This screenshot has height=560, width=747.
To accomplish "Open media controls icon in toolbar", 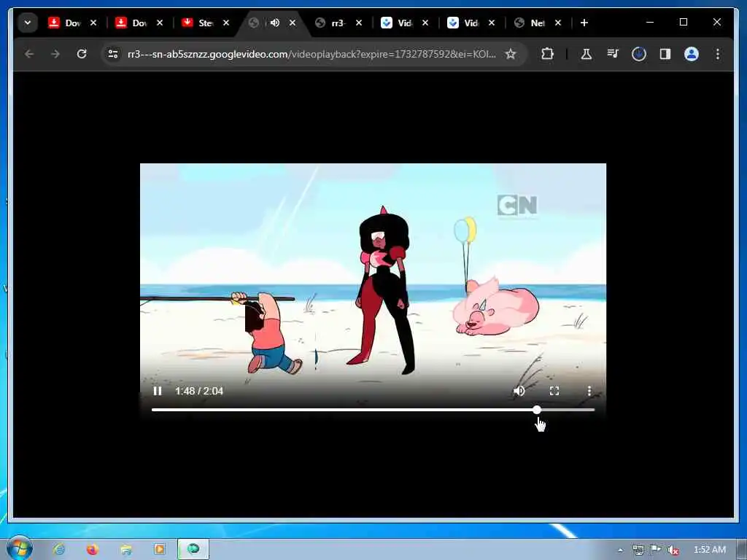I will click(x=613, y=54).
